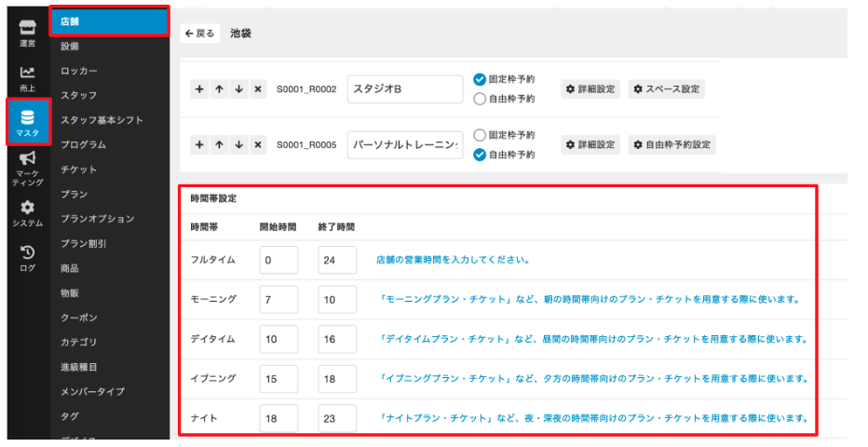Select 固定枠予約 radio for スタジオB
The image size is (868, 447).
point(480,79)
